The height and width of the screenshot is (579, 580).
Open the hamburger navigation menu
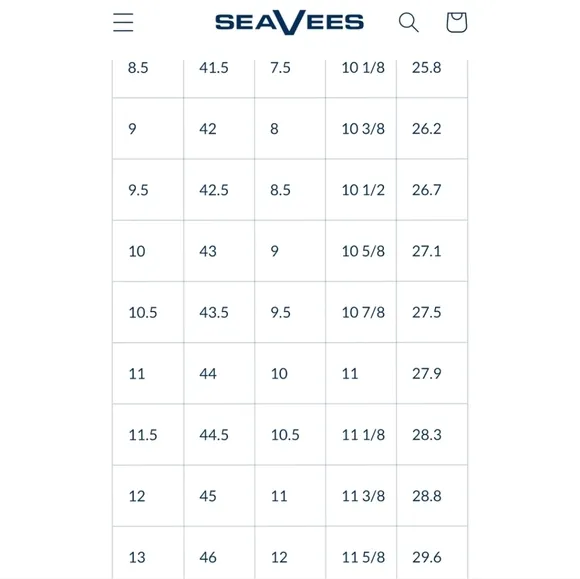123,22
